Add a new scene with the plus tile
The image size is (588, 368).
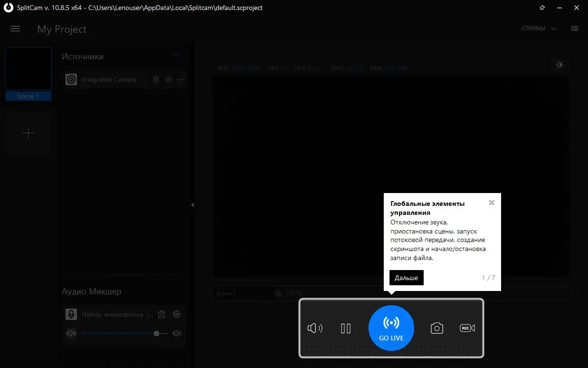(28, 133)
